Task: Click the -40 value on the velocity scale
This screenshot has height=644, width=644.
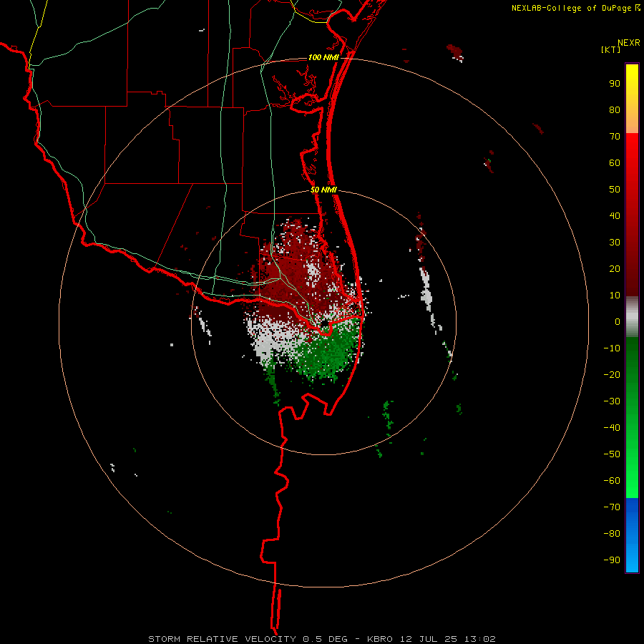Action: tap(612, 428)
